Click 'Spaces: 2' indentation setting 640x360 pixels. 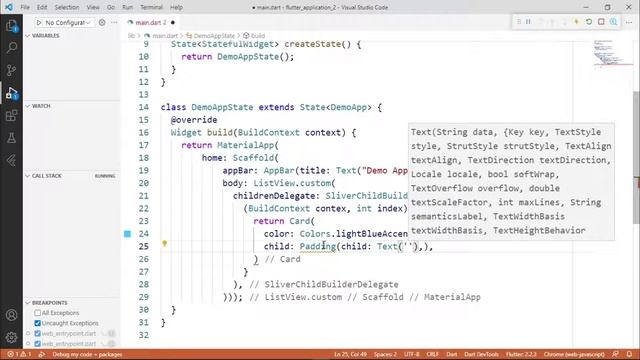(x=385, y=354)
